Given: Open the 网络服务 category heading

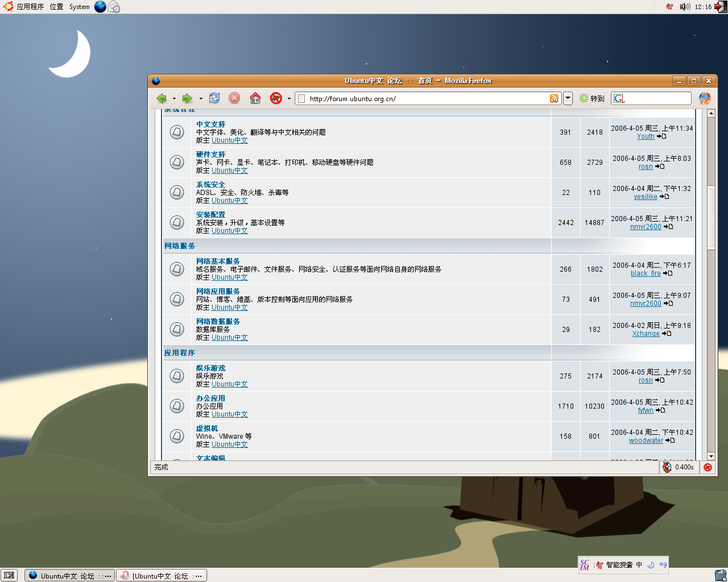Looking at the screenshot, I should pos(180,246).
